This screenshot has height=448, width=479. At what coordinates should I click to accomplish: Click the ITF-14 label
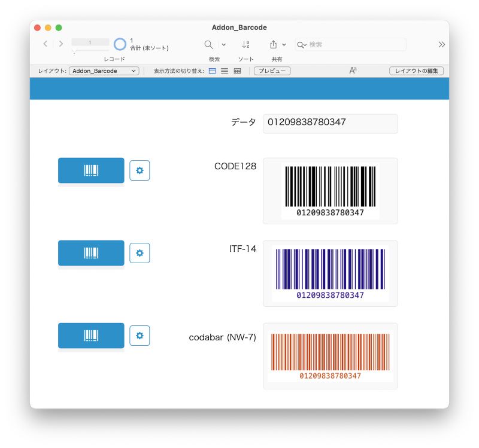coord(242,249)
